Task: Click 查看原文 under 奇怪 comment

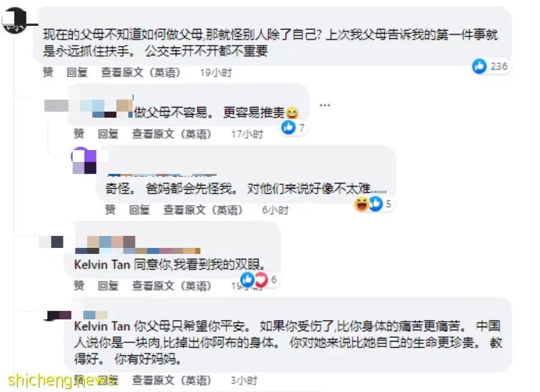Action: tap(203, 210)
